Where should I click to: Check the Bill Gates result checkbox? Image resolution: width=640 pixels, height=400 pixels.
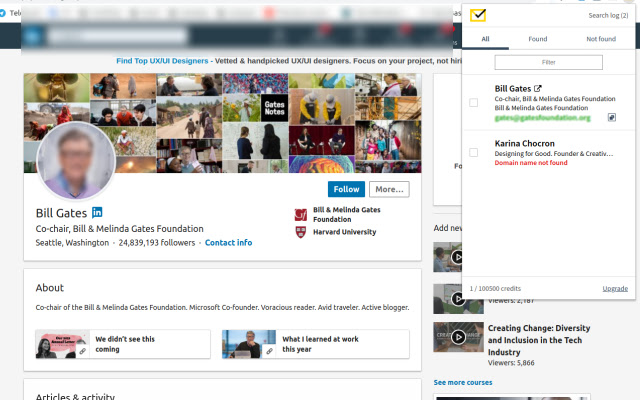473,102
